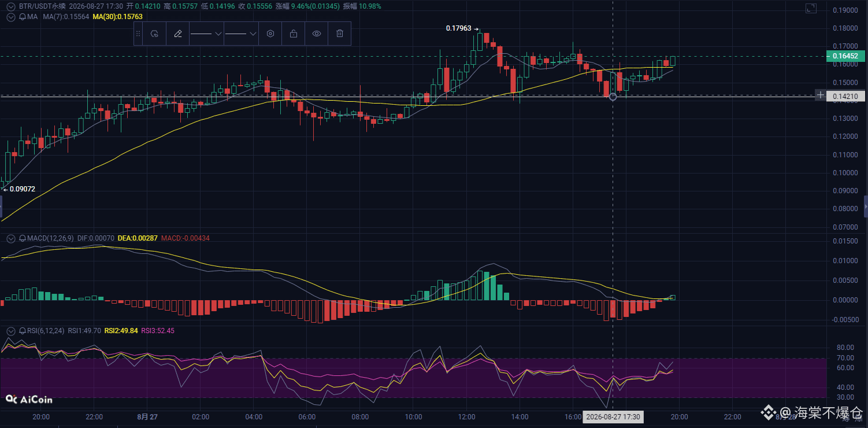Open the first line style dropdown

[x=206, y=34]
